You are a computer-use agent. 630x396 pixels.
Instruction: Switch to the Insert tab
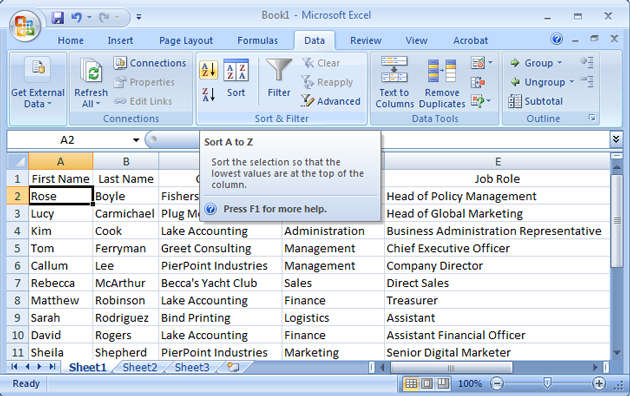[x=120, y=41]
